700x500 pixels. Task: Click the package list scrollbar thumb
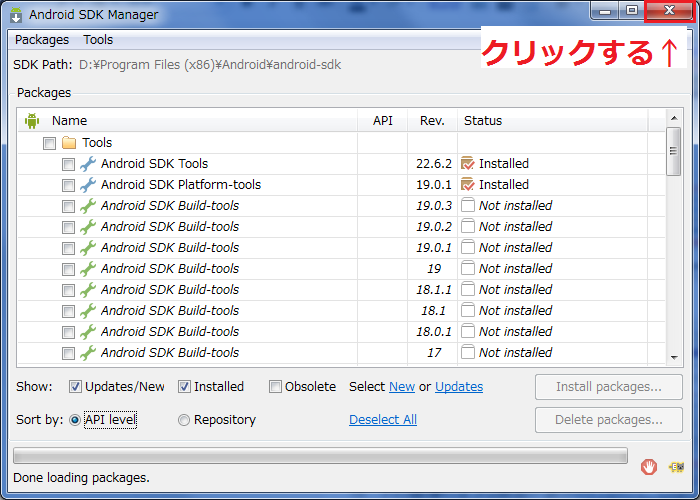coord(674,151)
